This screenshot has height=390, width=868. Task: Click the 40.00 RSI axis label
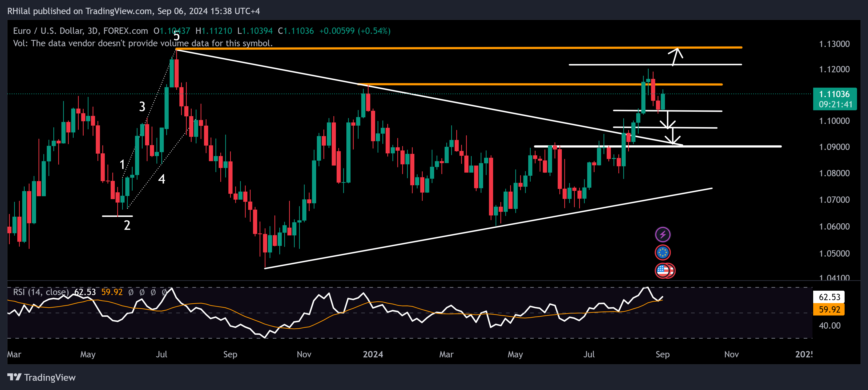829,325
